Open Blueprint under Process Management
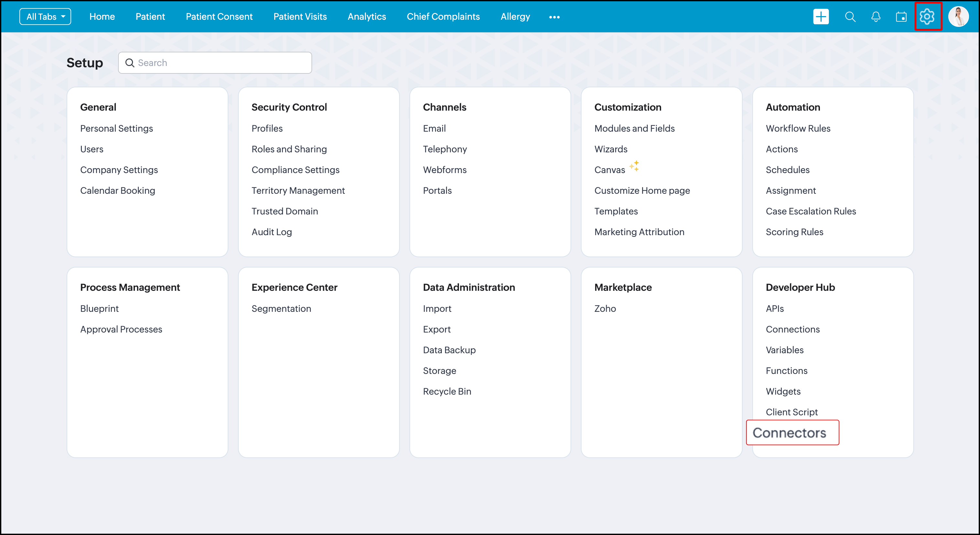The height and width of the screenshot is (535, 980). click(99, 309)
